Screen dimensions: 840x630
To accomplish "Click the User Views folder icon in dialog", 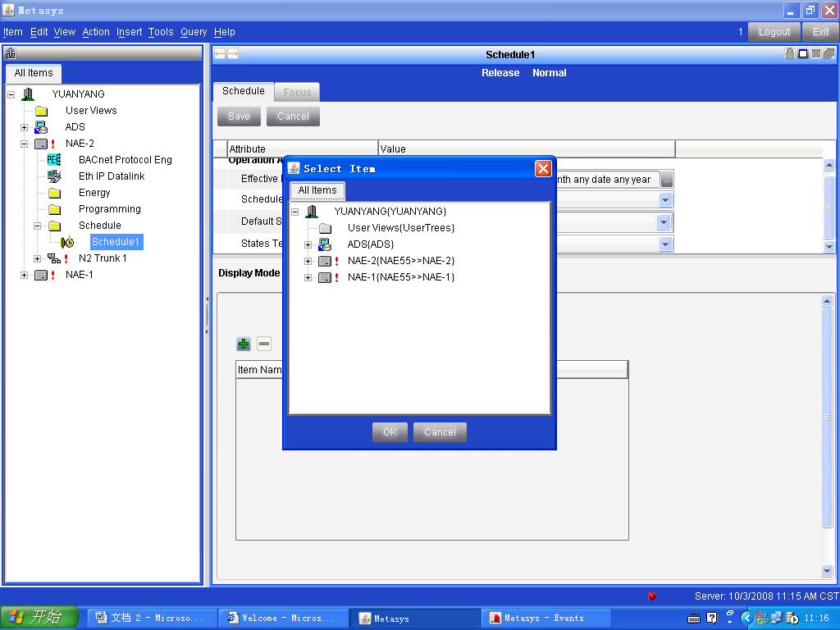I will pyautogui.click(x=325, y=228).
